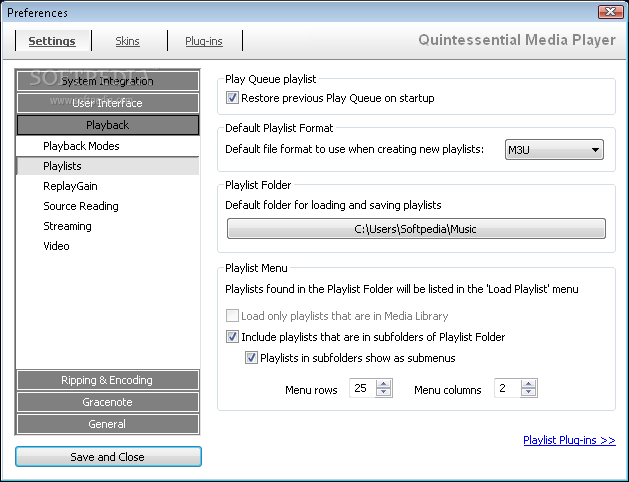This screenshot has width=629, height=482.
Task: Increase Menu rows with up arrow
Action: [383, 384]
